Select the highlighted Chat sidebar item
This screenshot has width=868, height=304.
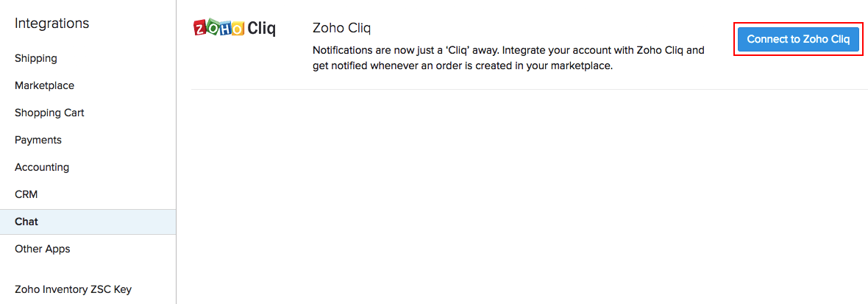point(26,222)
